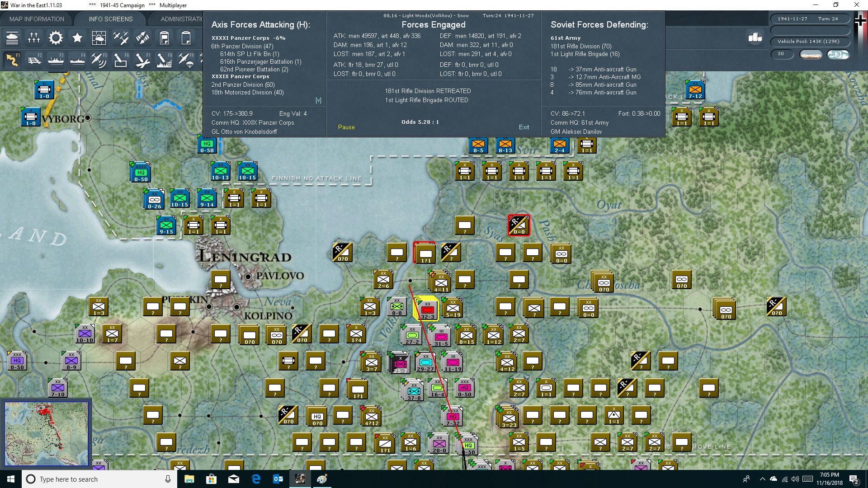Select F2 rail move mode icon
The image size is (868, 488).
pos(34,60)
